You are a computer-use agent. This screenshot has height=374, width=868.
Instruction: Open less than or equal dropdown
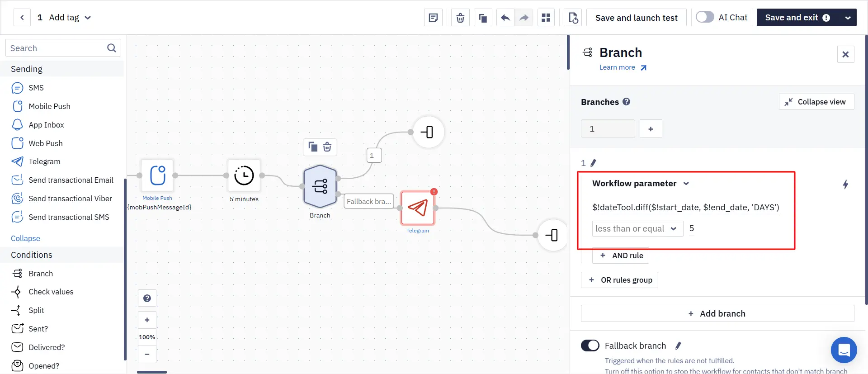point(637,228)
